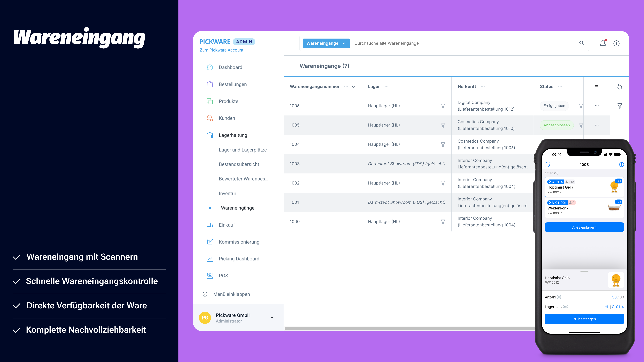The height and width of the screenshot is (362, 644).
Task: Tap 30 bestätigen button on phone
Action: pos(584,319)
